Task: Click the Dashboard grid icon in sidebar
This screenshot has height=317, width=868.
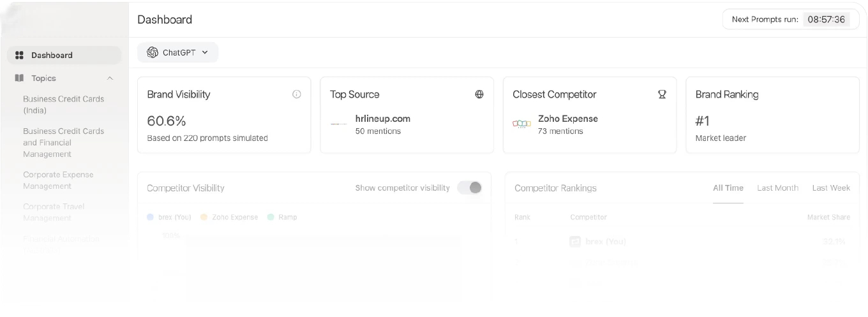Action: tap(19, 55)
